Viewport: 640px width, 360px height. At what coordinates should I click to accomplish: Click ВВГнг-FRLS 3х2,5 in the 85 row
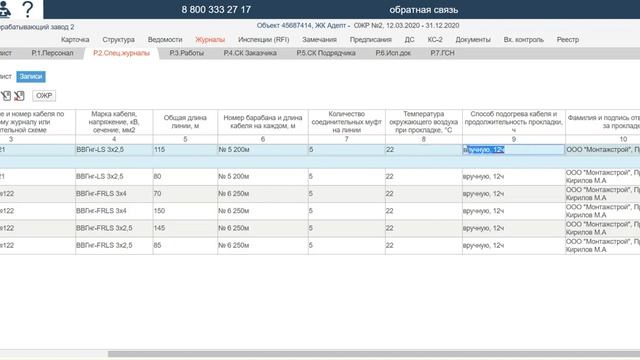coord(114,245)
